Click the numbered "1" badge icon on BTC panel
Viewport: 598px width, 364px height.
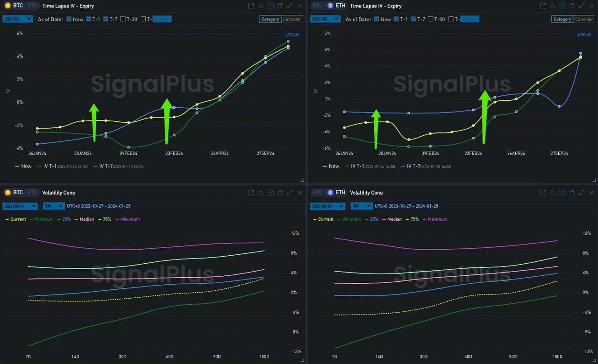pyautogui.click(x=271, y=6)
